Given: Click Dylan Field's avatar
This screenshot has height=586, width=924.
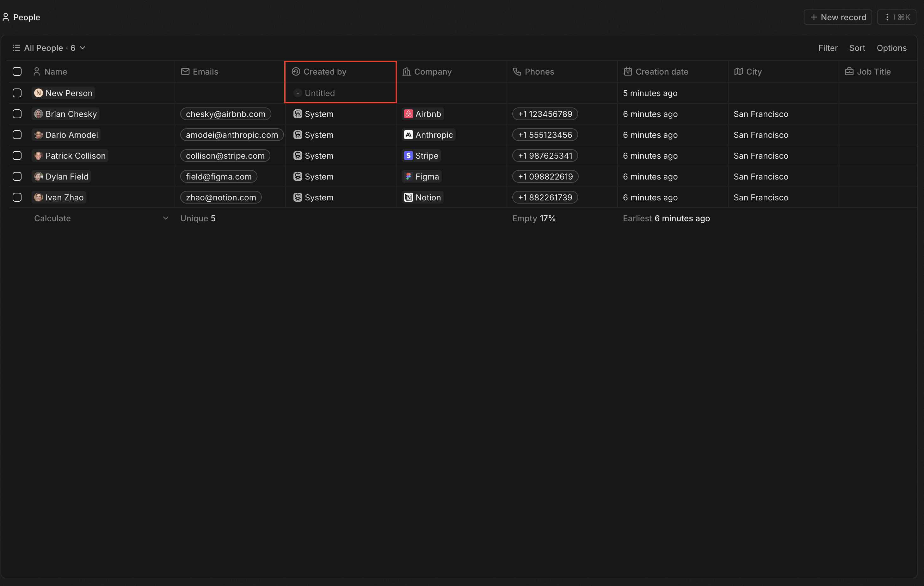Looking at the screenshot, I should click(x=38, y=176).
